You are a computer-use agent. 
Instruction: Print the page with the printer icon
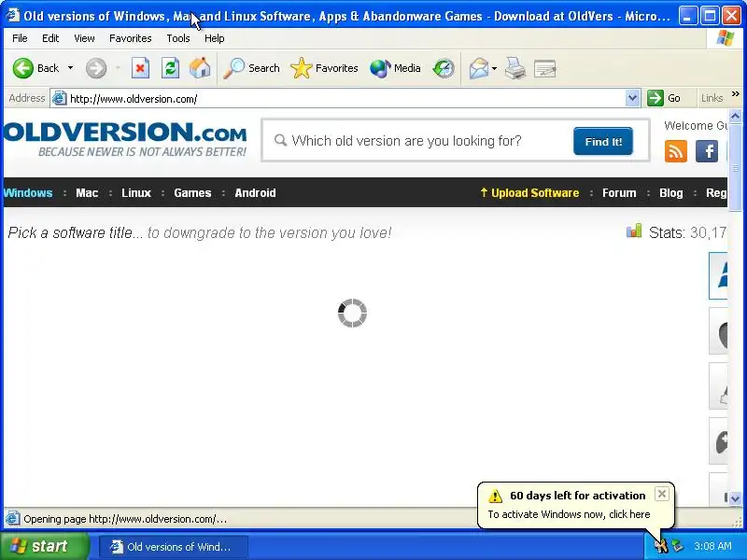(x=515, y=68)
